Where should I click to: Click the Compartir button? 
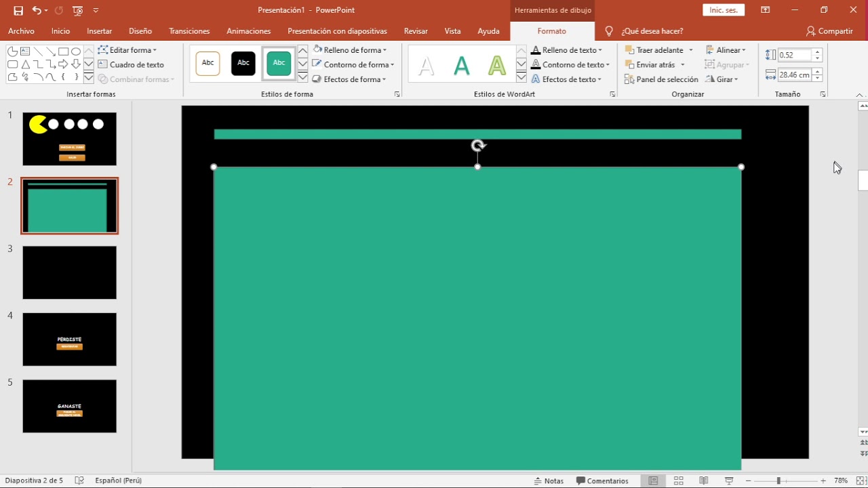[x=829, y=31]
